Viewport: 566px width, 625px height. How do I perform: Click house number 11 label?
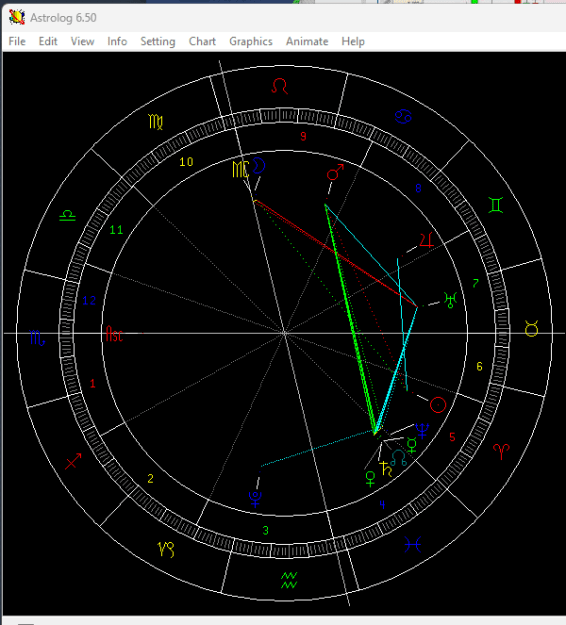116,230
